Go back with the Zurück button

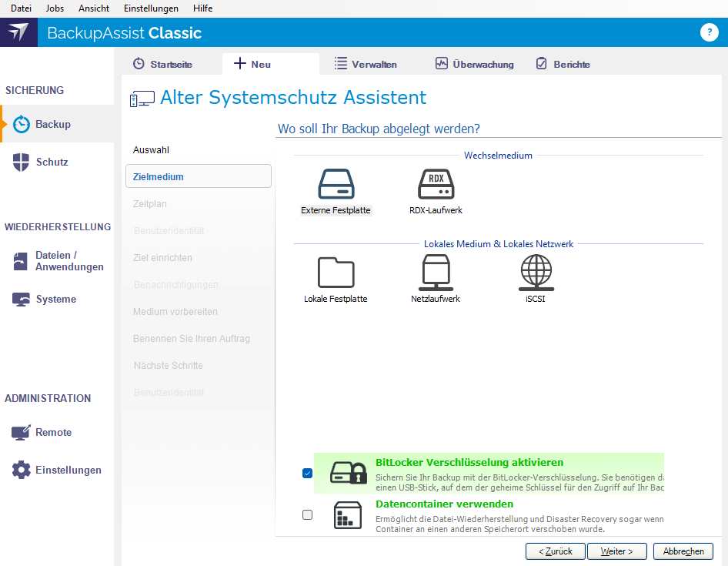(x=555, y=551)
